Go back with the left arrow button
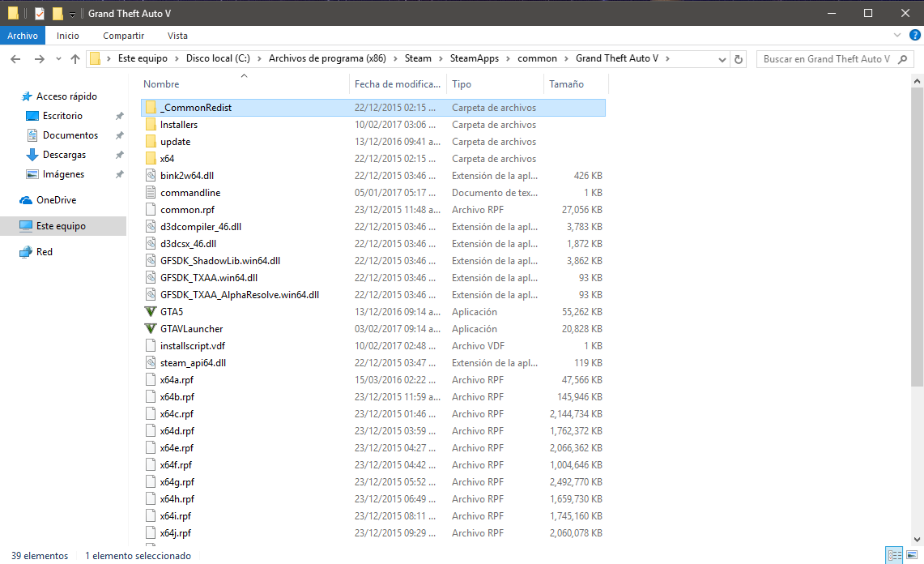 pos(16,58)
